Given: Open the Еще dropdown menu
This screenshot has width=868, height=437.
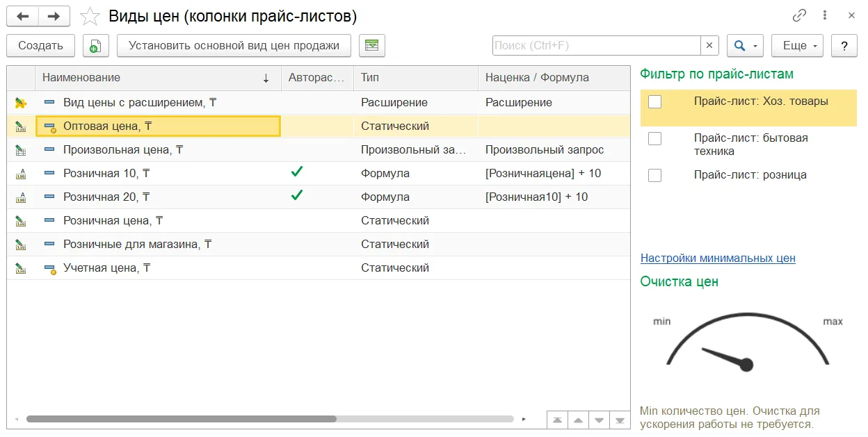Looking at the screenshot, I should coord(798,46).
